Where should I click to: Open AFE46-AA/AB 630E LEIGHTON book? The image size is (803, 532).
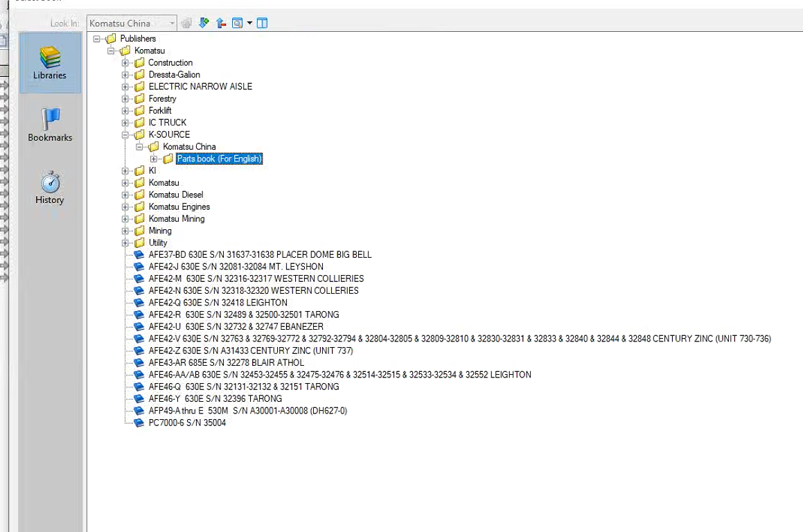pyautogui.click(x=340, y=375)
